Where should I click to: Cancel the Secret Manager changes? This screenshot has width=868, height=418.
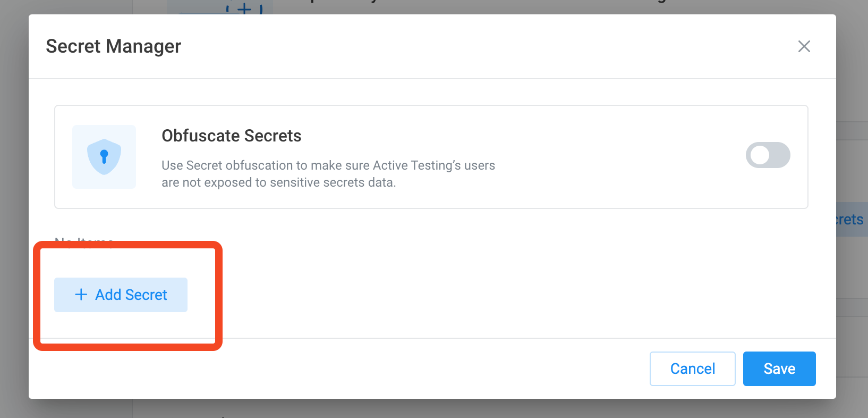click(692, 369)
